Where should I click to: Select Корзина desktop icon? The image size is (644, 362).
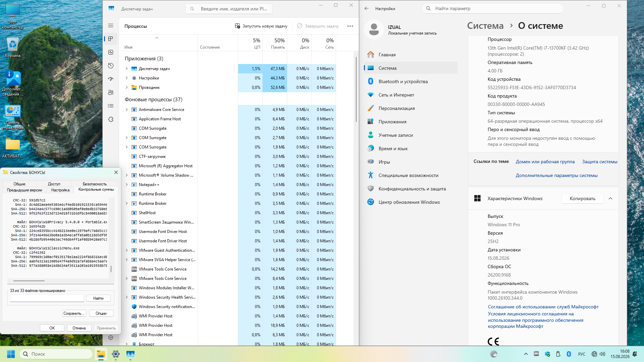point(13,48)
